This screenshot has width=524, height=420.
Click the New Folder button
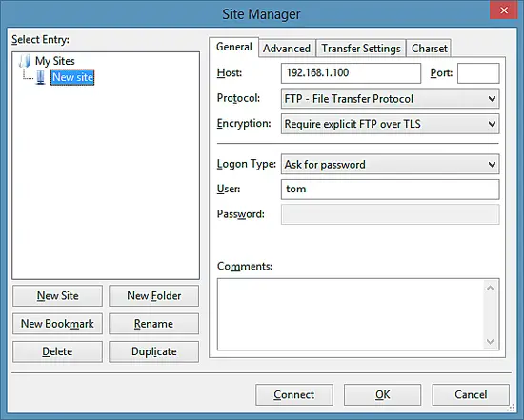[153, 295]
